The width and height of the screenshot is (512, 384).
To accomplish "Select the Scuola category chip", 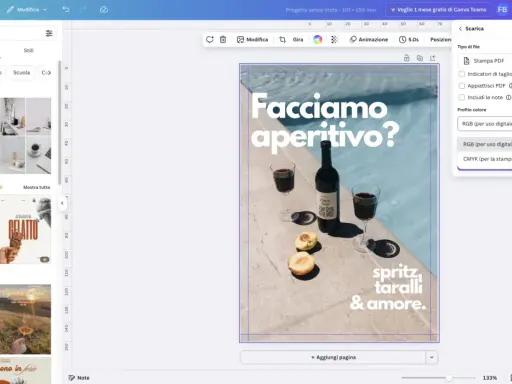I will (21, 73).
